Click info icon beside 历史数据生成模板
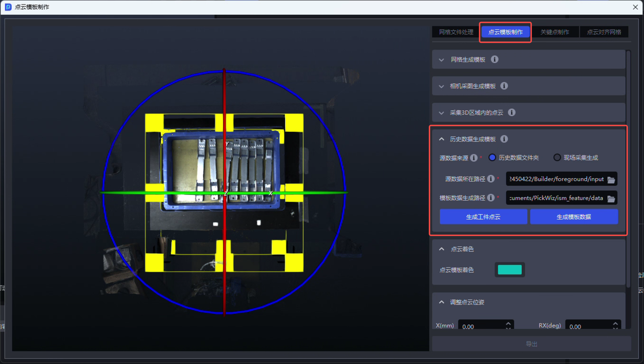Viewport: 644px width, 364px height. tap(504, 139)
